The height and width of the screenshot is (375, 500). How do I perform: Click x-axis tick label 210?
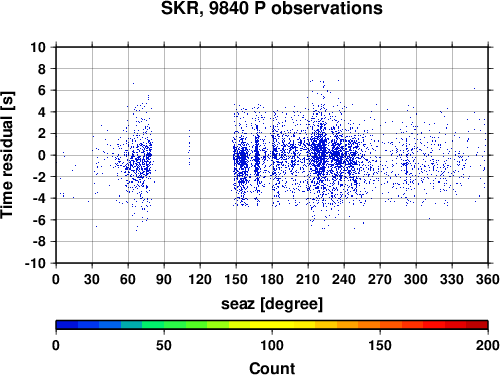(x=308, y=279)
